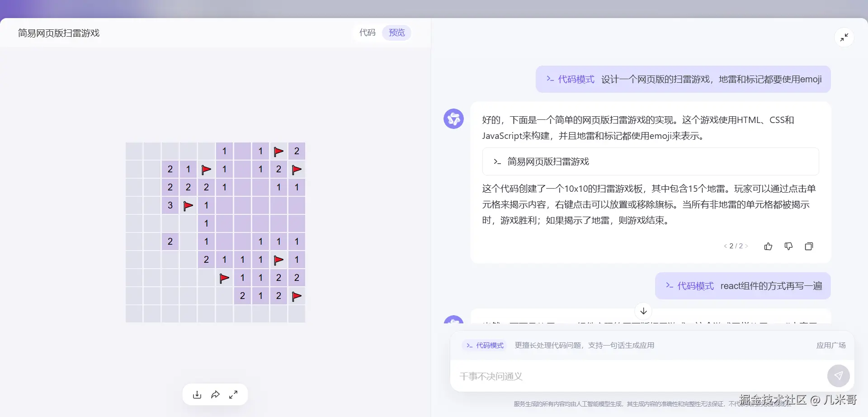
Task: Click the flag ending the bottom 2 1 2 row
Action: tap(297, 296)
